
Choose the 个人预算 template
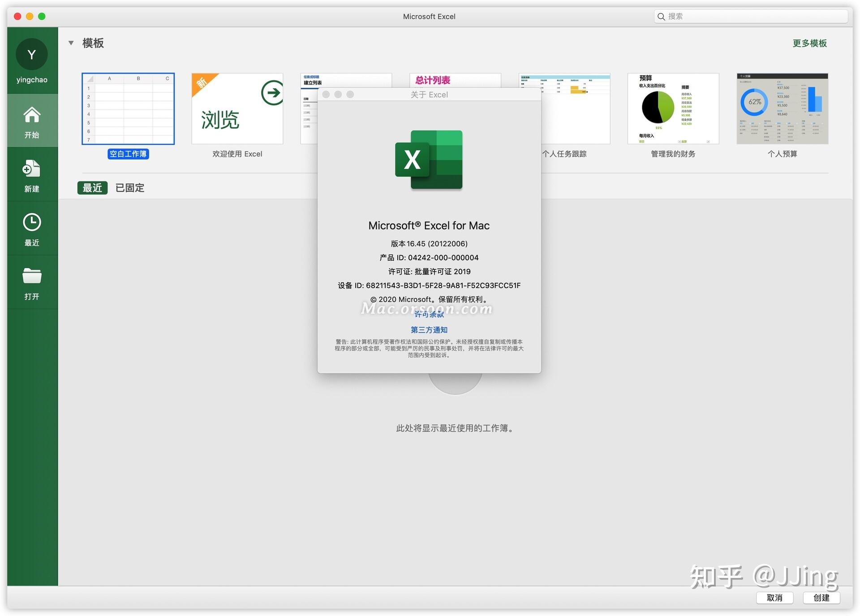point(783,109)
